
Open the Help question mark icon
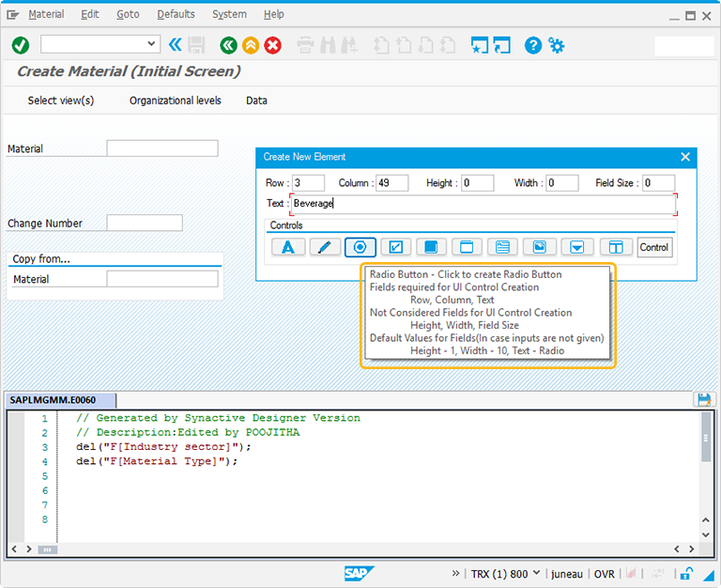click(533, 45)
